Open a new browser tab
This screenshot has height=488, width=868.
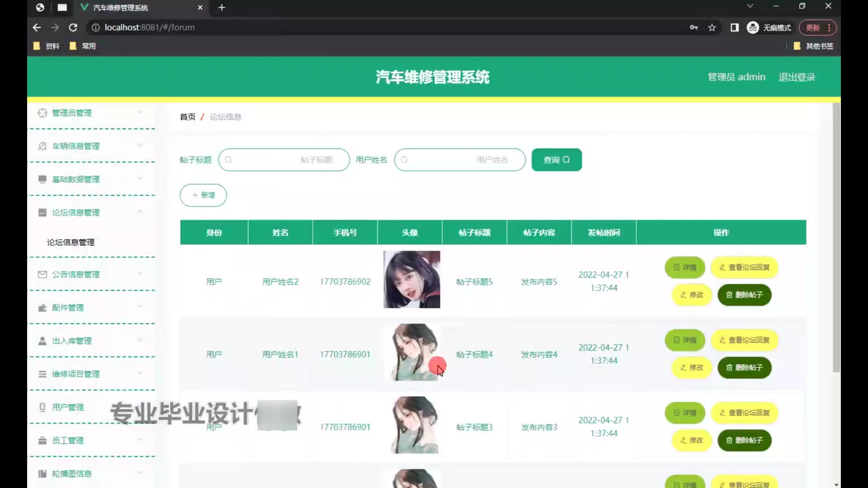point(222,8)
